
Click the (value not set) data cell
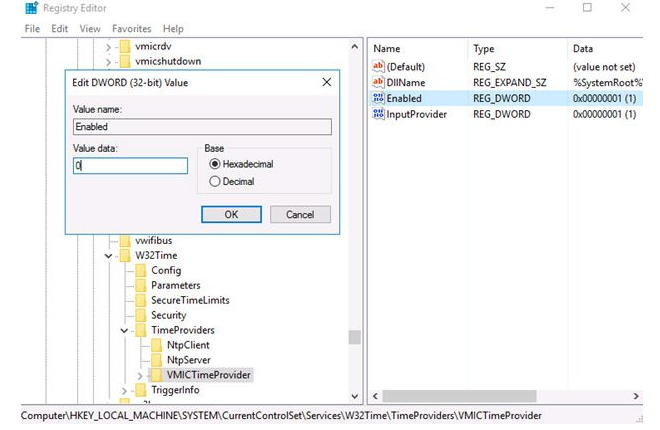tap(604, 66)
